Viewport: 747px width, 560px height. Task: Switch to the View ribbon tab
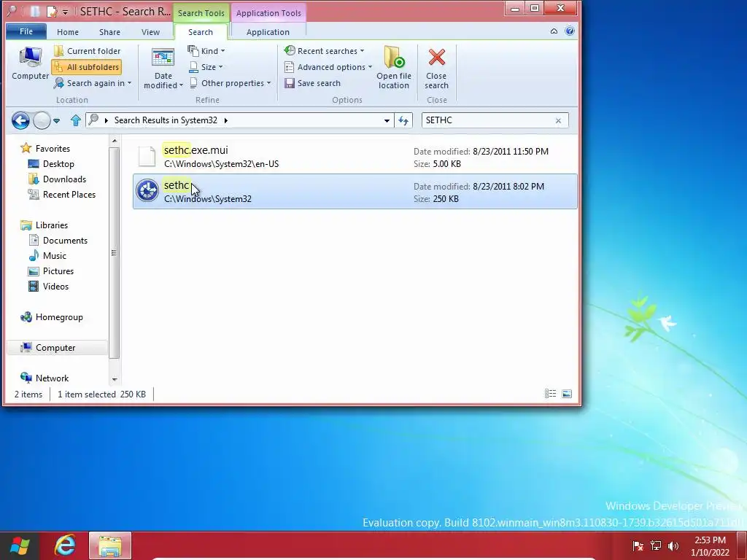pyautogui.click(x=150, y=32)
